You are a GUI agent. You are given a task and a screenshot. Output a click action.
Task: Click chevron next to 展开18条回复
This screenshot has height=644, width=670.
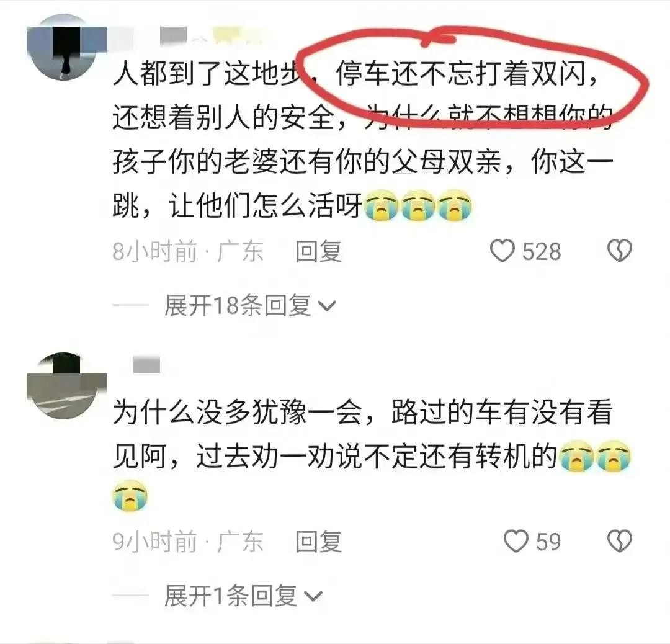(x=328, y=306)
